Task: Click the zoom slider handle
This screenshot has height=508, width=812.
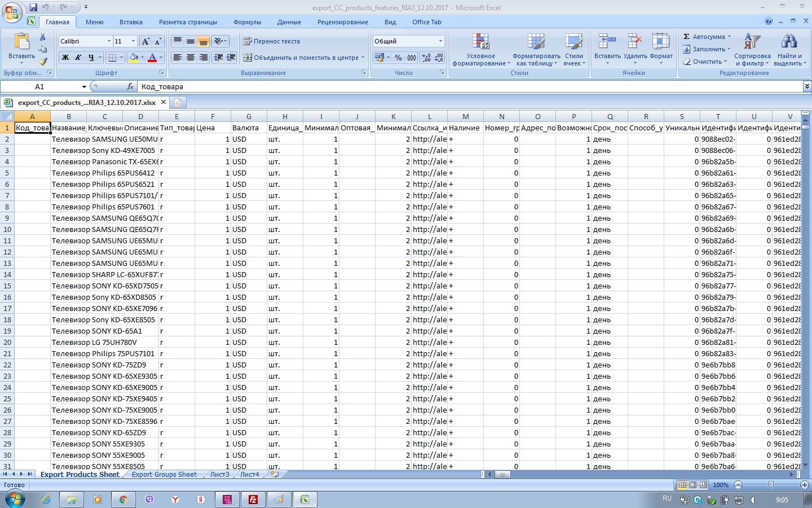Action: [771, 485]
